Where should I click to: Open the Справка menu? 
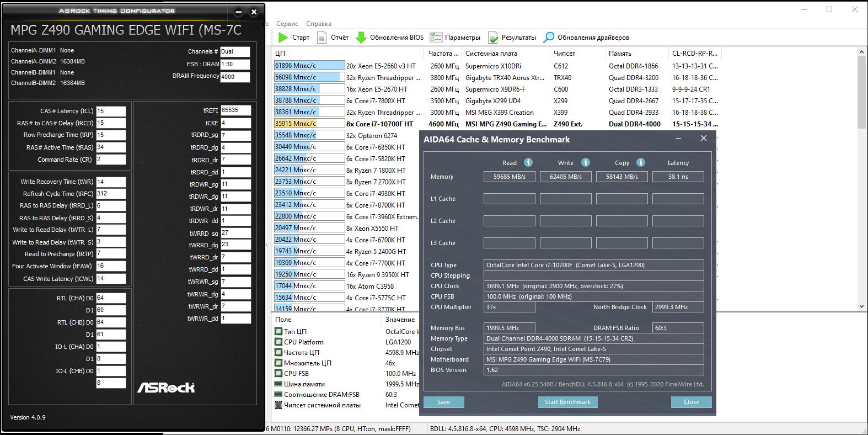[319, 24]
